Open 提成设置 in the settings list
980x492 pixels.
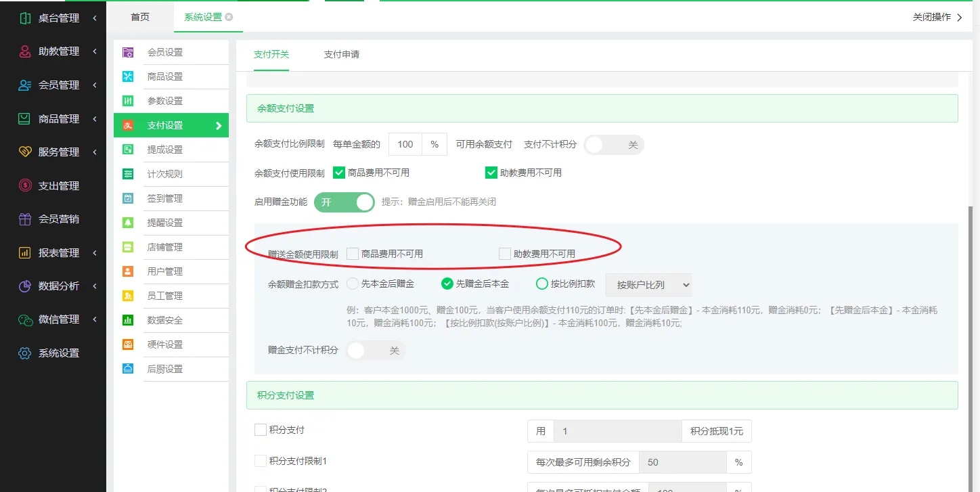(165, 150)
